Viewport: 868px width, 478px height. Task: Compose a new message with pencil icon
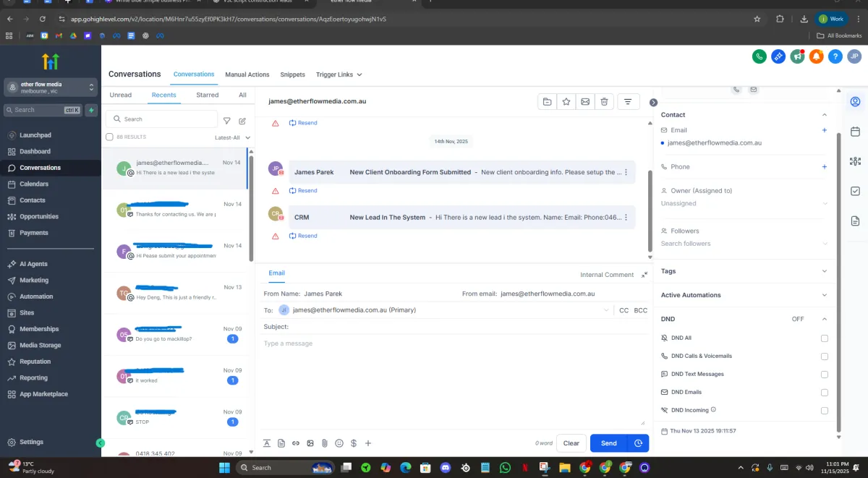(242, 121)
